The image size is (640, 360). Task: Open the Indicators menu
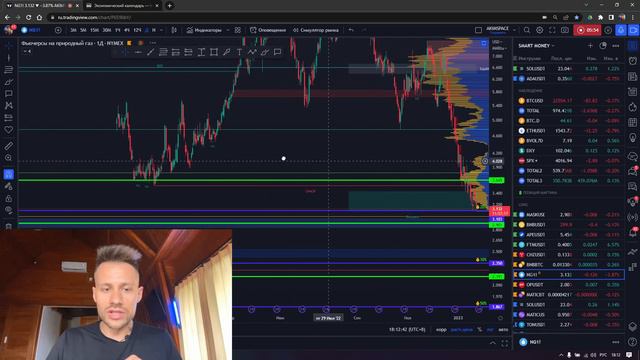(x=204, y=30)
